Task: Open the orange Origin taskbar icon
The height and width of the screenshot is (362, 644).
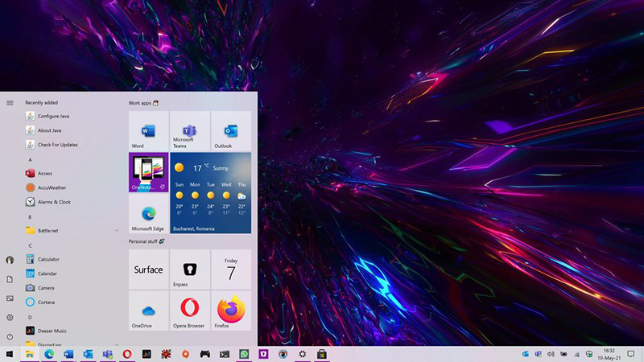Action: (186, 354)
